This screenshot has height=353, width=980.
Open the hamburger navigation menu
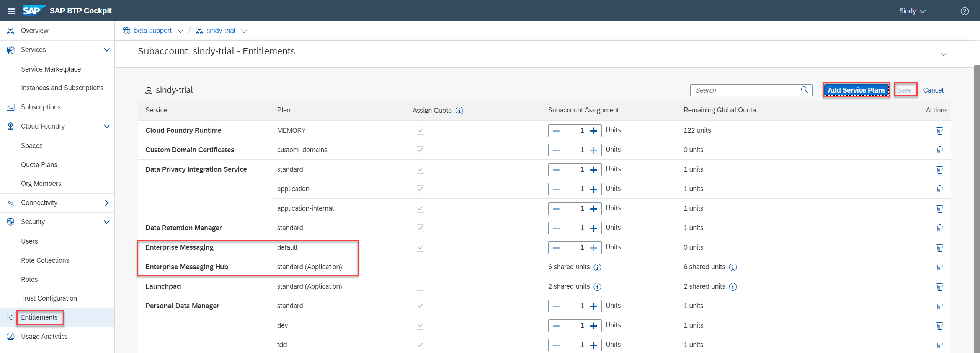click(11, 11)
